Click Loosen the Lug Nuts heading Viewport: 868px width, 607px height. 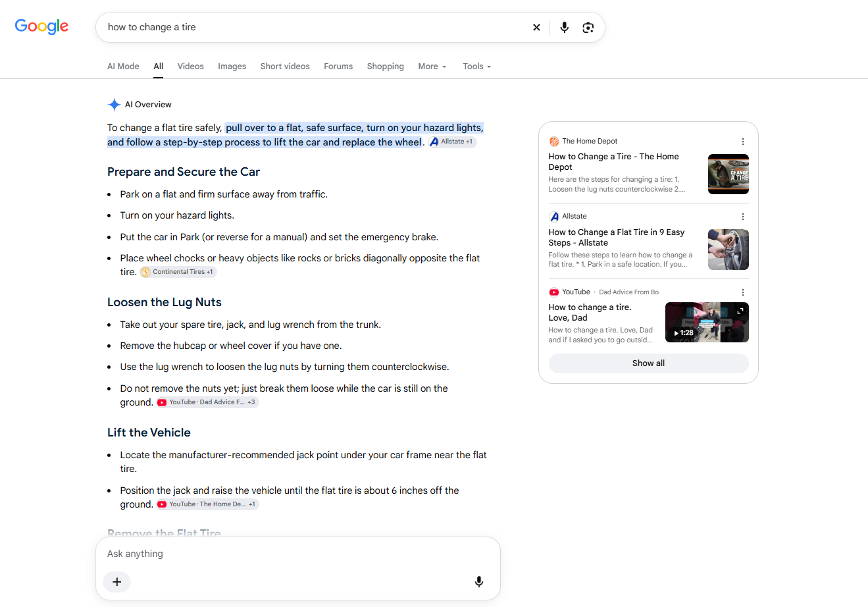coord(165,302)
